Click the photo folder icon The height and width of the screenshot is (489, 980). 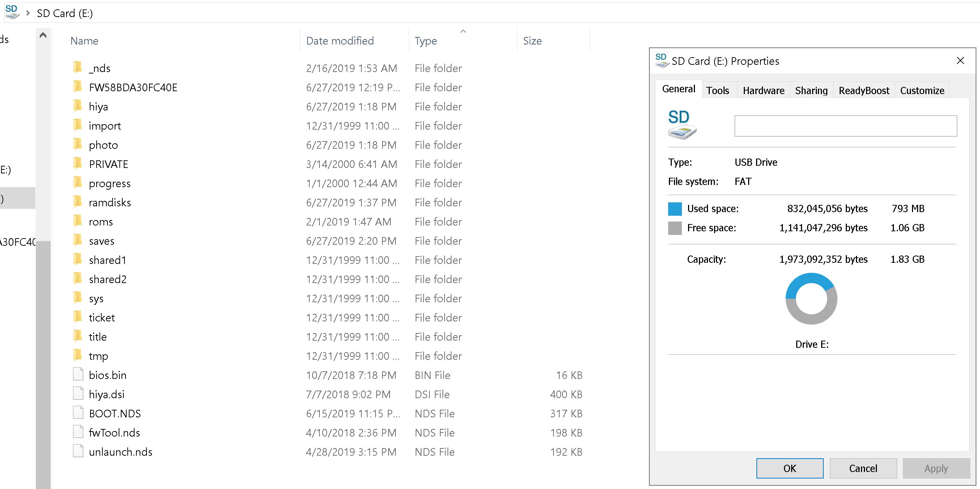click(78, 144)
